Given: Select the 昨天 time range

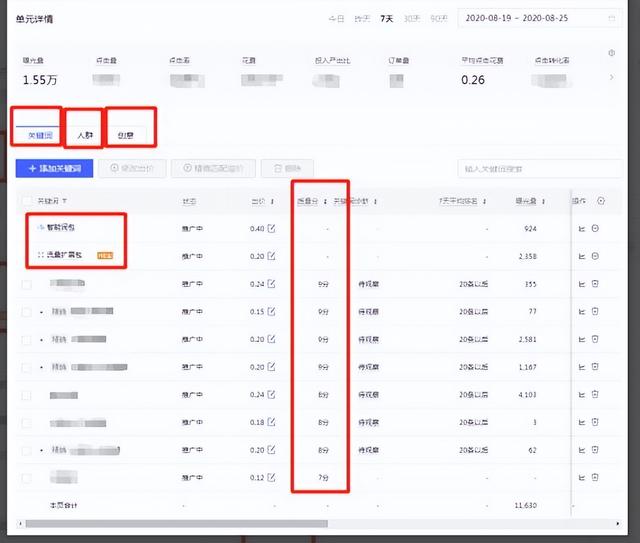Looking at the screenshot, I should click(362, 19).
